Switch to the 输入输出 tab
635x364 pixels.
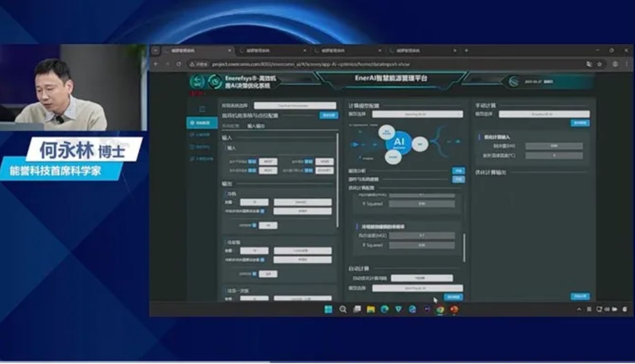click(x=256, y=126)
